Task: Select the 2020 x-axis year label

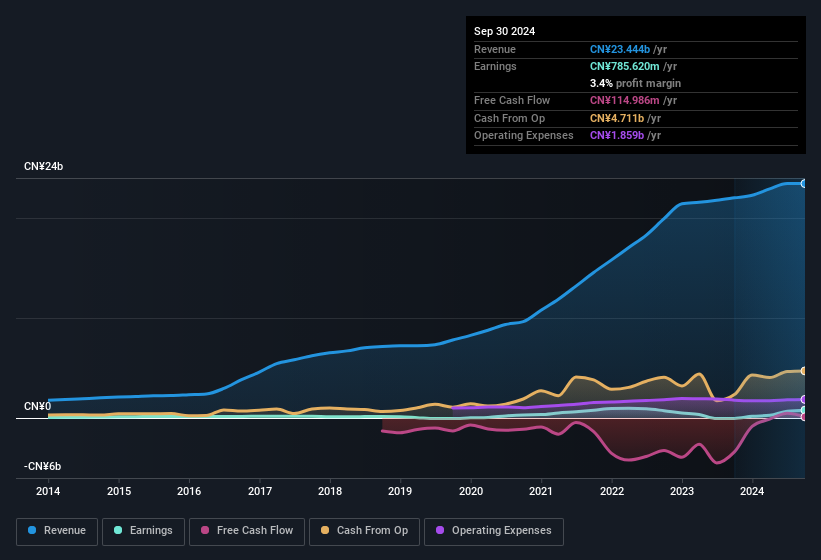Action: 471,491
